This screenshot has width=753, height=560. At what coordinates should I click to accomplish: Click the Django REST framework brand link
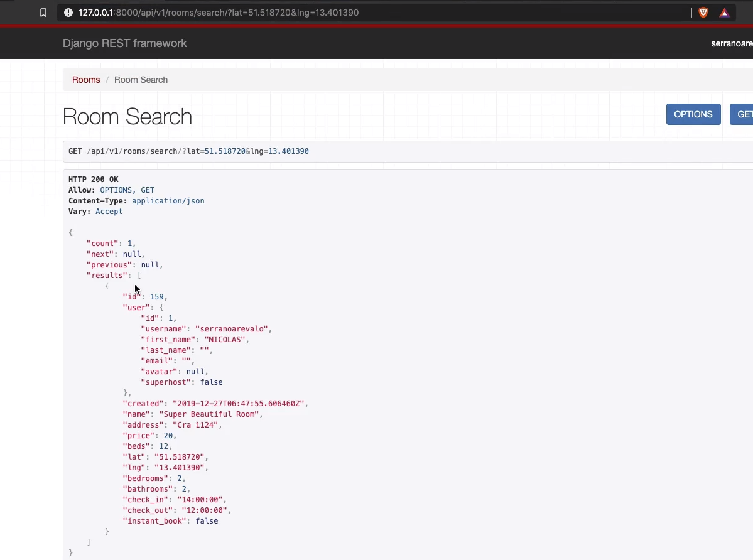[x=124, y=43]
